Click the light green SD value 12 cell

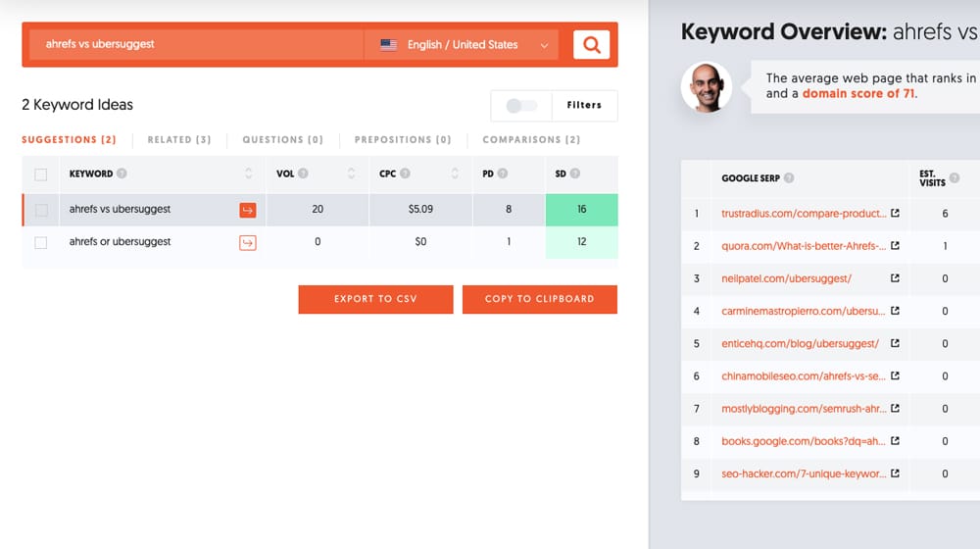point(582,242)
